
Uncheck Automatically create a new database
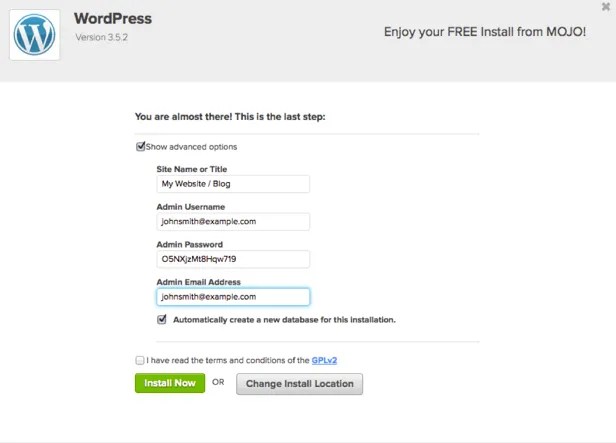pos(162,320)
